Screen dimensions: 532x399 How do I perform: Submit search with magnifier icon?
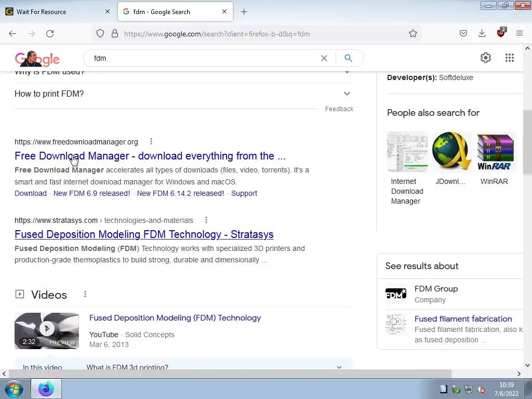[348, 58]
